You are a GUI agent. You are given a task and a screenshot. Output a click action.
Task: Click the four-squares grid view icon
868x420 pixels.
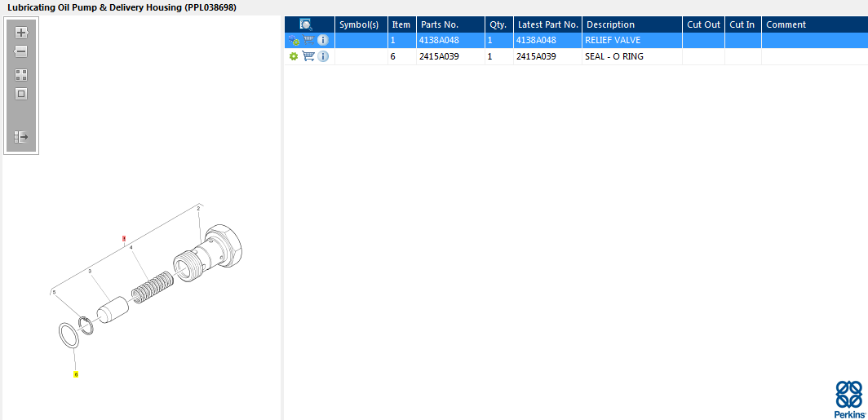(x=21, y=75)
